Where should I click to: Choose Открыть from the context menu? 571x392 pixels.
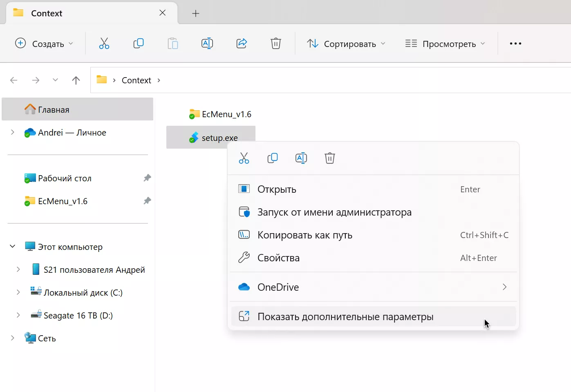pos(374,189)
